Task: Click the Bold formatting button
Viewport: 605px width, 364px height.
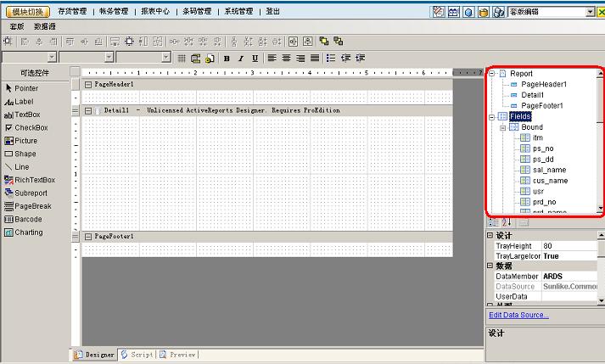Action: click(227, 58)
